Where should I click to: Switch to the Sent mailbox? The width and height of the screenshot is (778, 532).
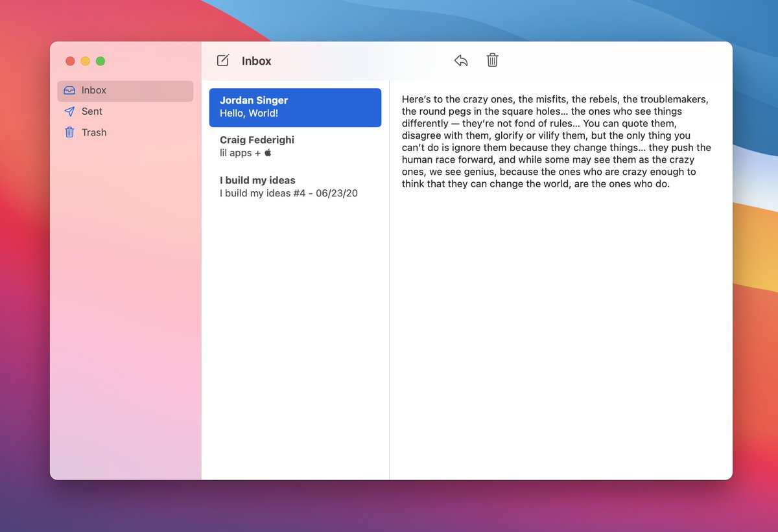[x=91, y=111]
